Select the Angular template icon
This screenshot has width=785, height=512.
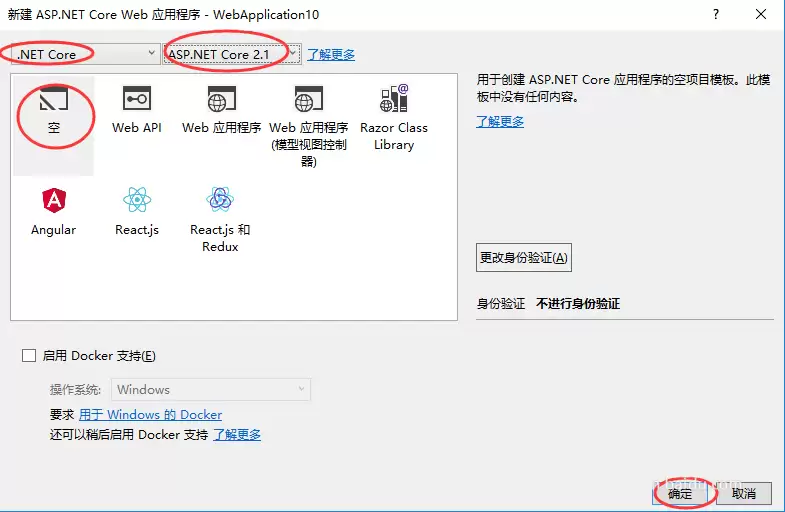coord(54,200)
